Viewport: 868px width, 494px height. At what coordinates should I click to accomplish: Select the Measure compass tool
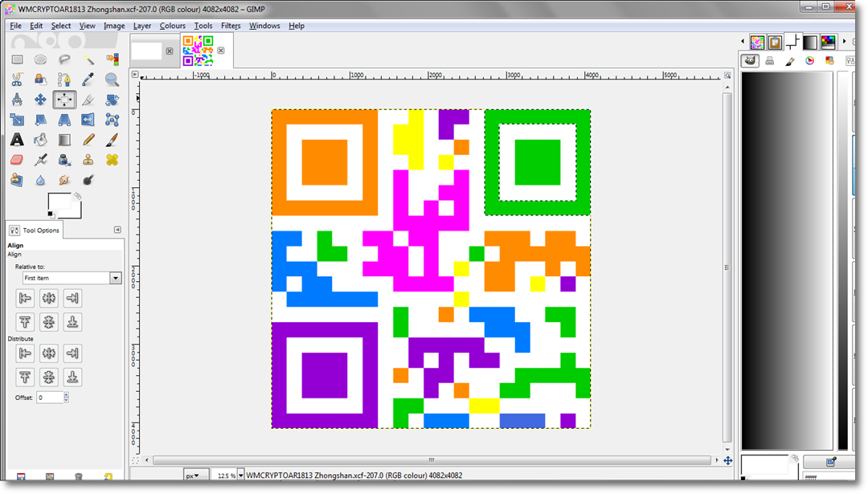[17, 100]
